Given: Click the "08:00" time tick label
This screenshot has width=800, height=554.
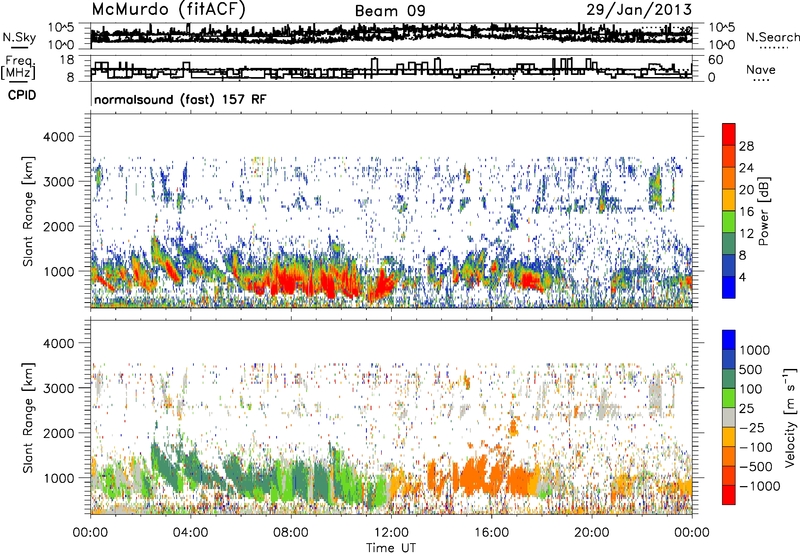Looking at the screenshot, I should (x=291, y=533).
